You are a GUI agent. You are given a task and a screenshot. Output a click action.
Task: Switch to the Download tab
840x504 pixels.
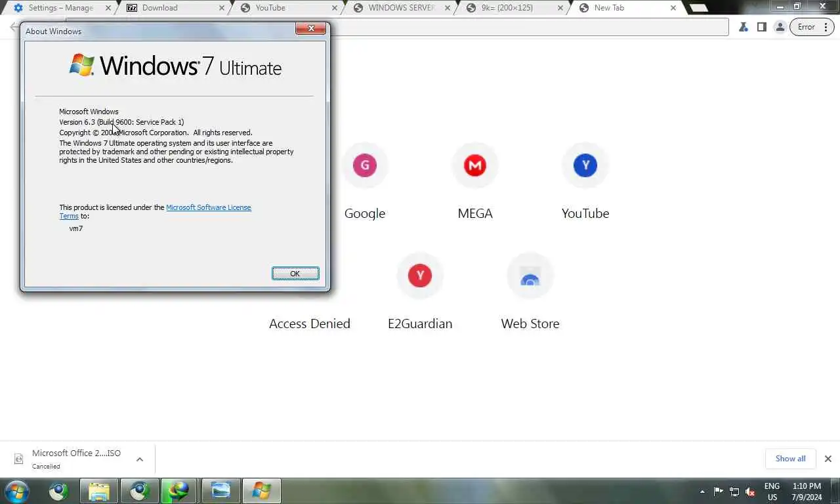point(174,8)
